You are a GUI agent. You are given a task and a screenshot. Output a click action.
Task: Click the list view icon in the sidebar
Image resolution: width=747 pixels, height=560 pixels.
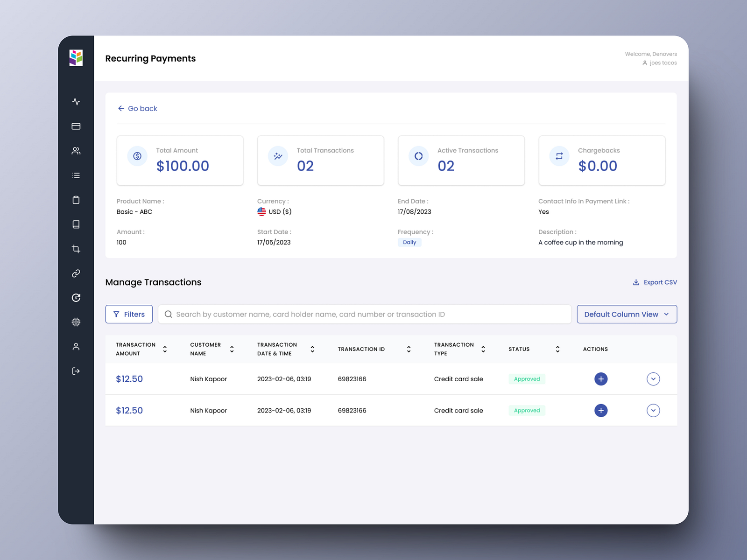tap(76, 175)
